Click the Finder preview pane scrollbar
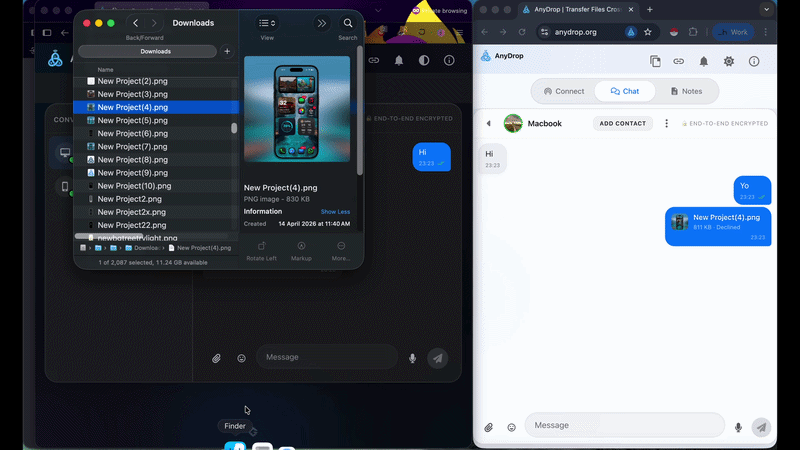This screenshot has height=450, width=800. 360,111
